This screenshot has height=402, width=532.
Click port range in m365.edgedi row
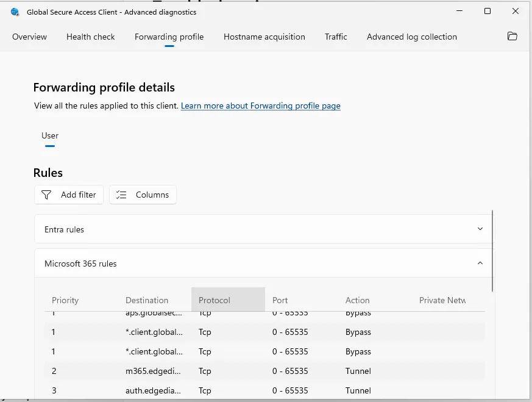point(290,371)
